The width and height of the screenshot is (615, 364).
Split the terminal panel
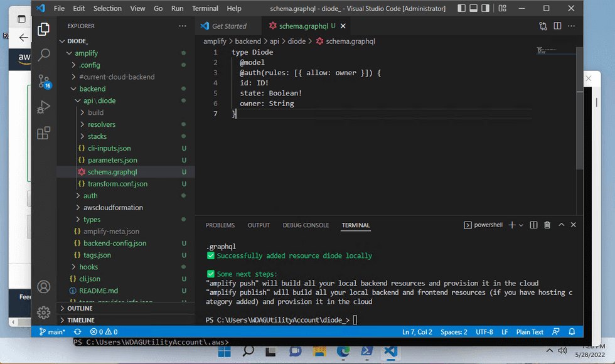[x=533, y=225]
